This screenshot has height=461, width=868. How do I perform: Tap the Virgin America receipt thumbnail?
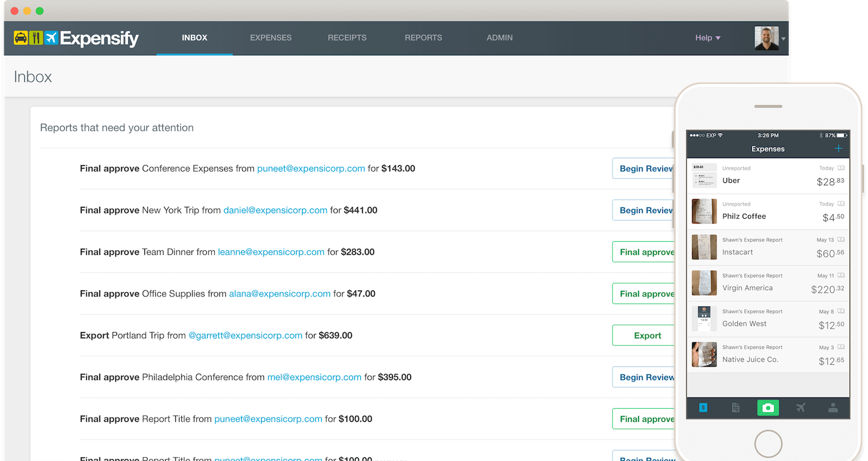[705, 283]
